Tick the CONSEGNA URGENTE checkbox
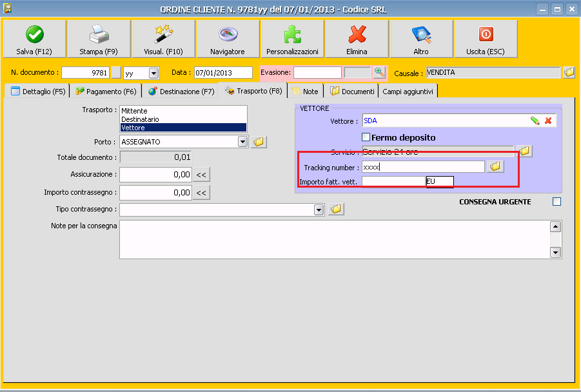 click(556, 202)
